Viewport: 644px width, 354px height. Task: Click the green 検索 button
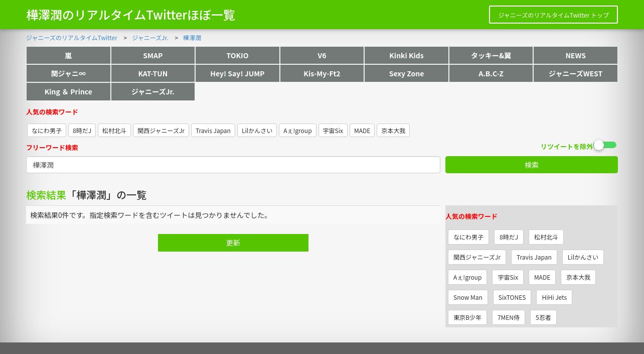click(x=532, y=165)
